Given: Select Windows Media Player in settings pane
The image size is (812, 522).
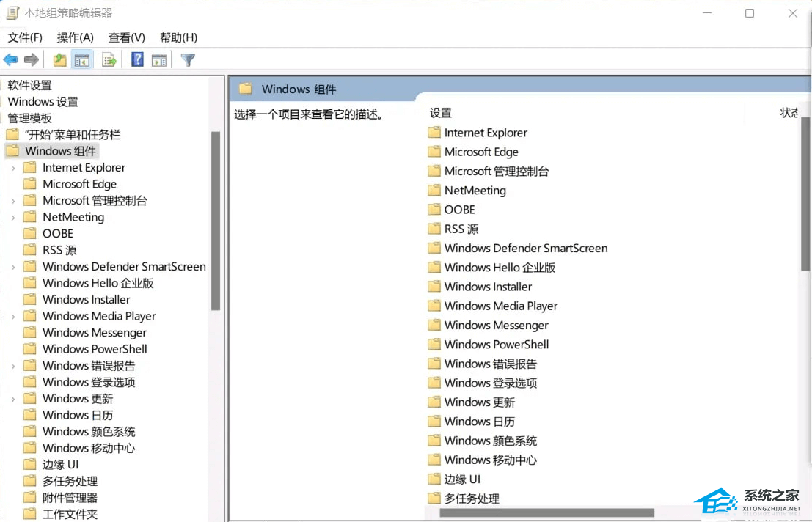Looking at the screenshot, I should click(x=500, y=306).
